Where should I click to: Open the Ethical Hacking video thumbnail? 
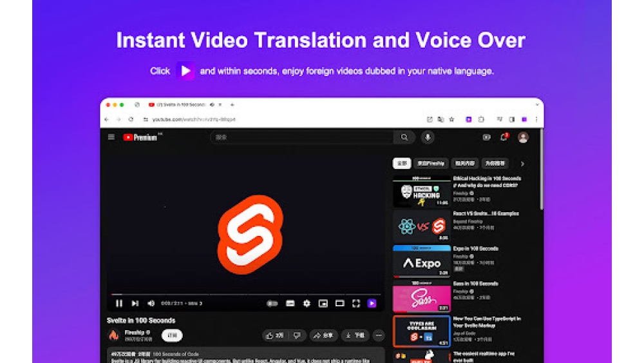pos(422,191)
